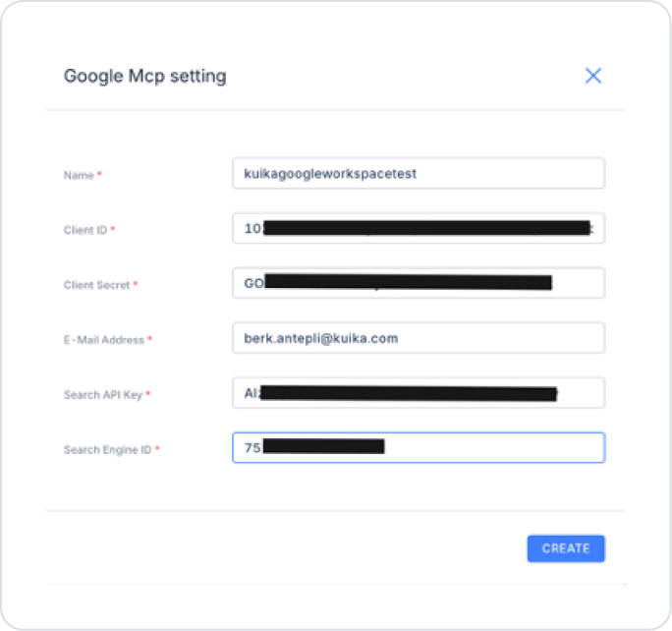This screenshot has height=631, width=672.
Task: Focus the Client ID input field
Action: 419,228
